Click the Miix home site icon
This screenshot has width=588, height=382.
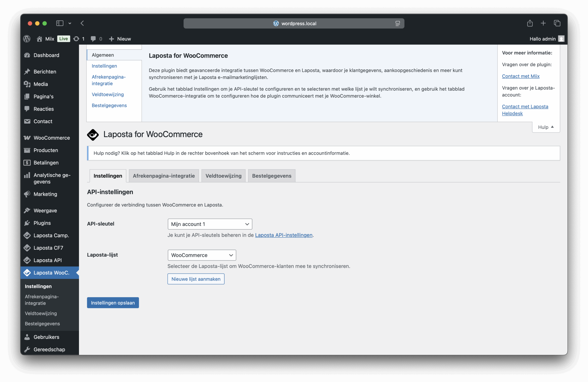[x=39, y=39]
